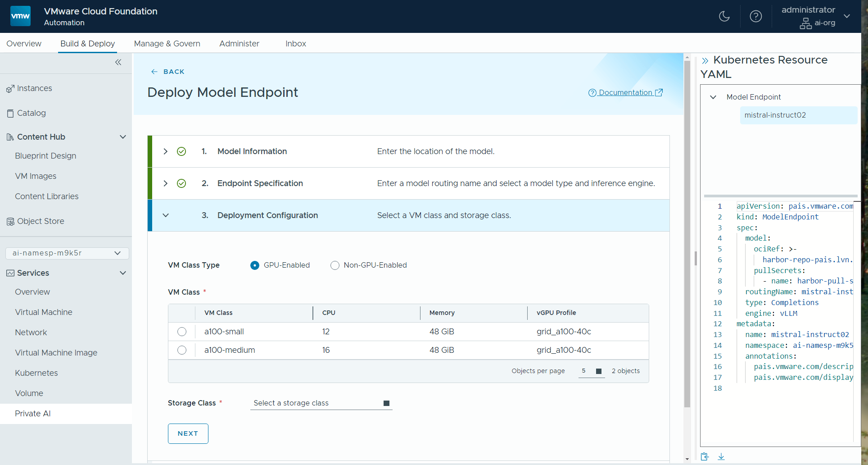Click the back arrow icon

[x=154, y=72]
